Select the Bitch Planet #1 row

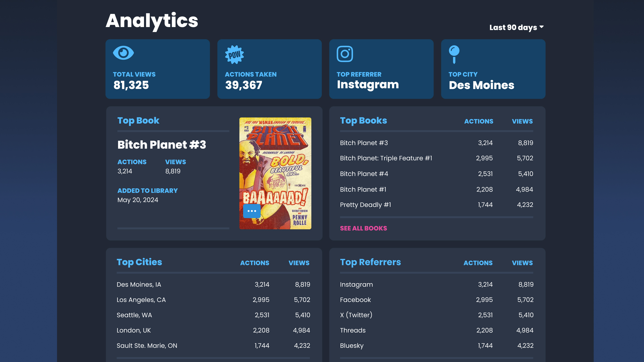coord(436,190)
